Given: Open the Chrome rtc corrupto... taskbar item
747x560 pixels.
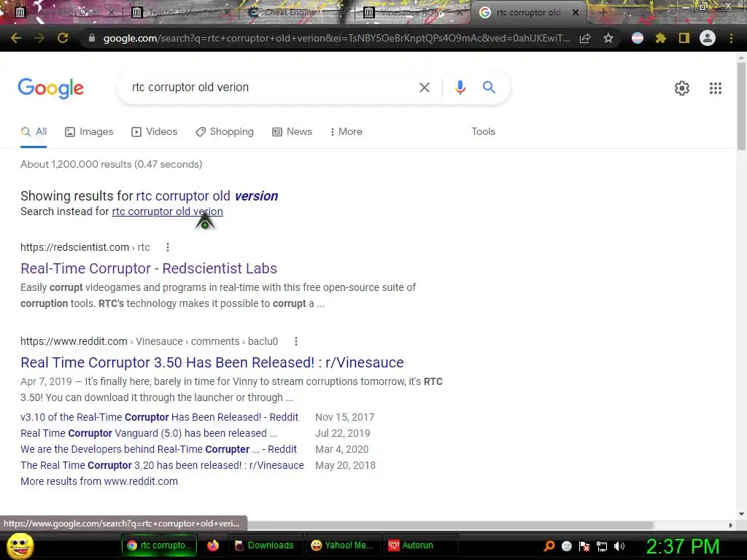Looking at the screenshot, I should click(159, 545).
